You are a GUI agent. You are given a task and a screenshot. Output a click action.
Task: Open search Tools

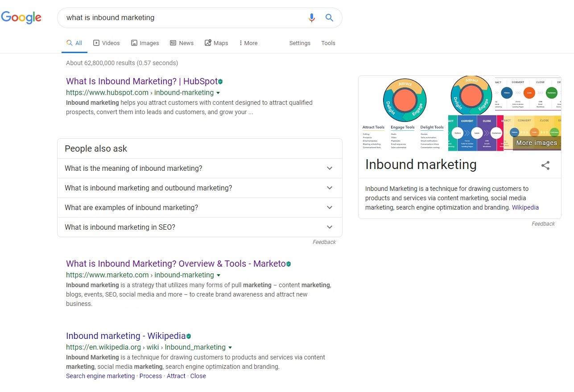[x=328, y=43]
